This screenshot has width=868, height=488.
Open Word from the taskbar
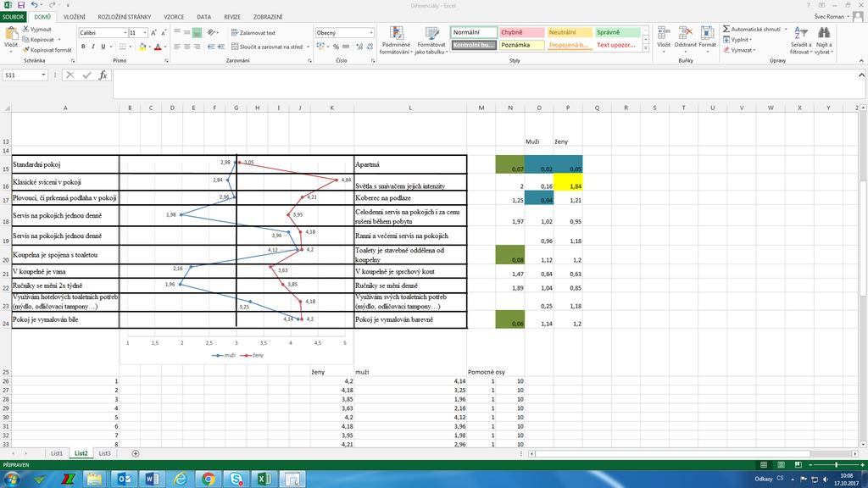[x=152, y=479]
